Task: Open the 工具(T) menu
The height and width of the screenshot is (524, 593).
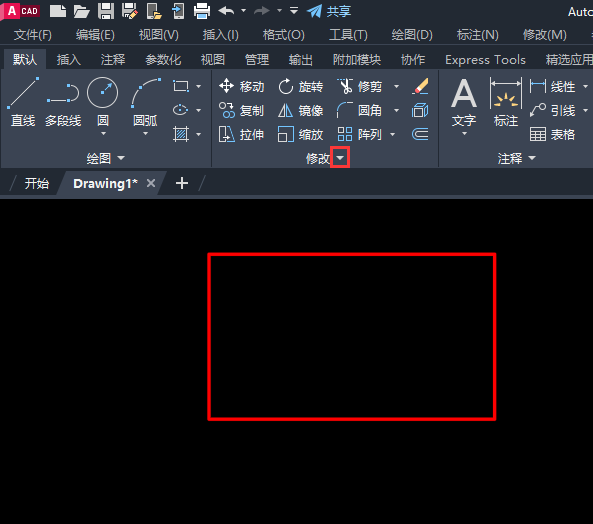Action: [348, 35]
